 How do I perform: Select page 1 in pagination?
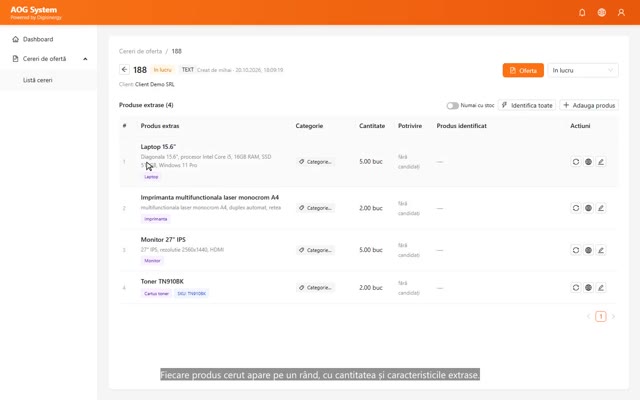600,316
